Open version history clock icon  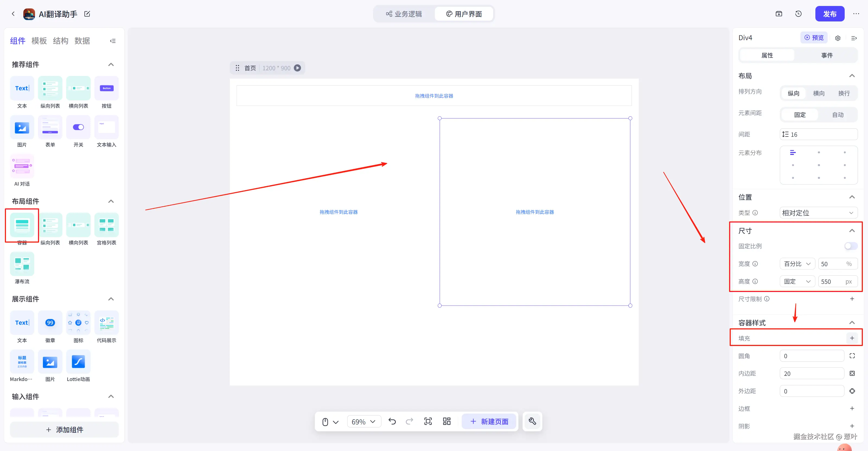(x=798, y=14)
